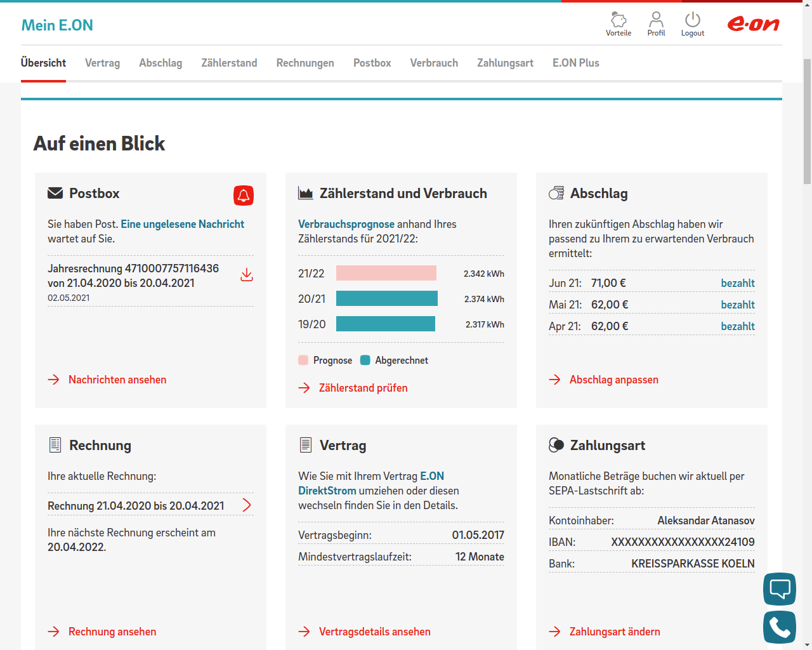Click bezahlt status for Mai 21
812x650 pixels.
click(x=738, y=305)
